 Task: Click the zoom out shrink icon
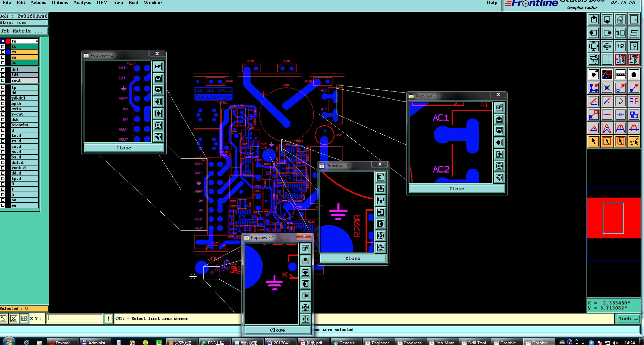coord(607,46)
